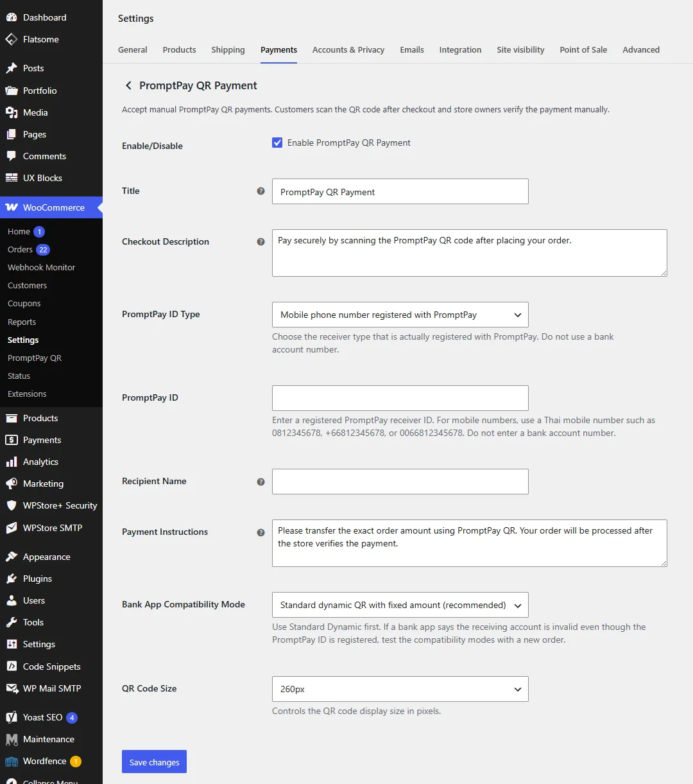This screenshot has height=784, width=693.
Task: Click the Appearance paintbrush icon
Action: tap(12, 557)
